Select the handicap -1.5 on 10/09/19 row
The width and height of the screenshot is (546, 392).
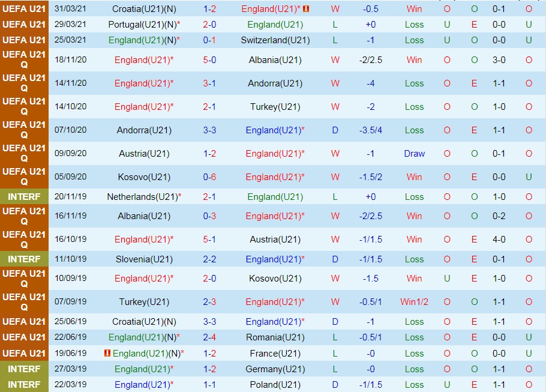coord(371,279)
